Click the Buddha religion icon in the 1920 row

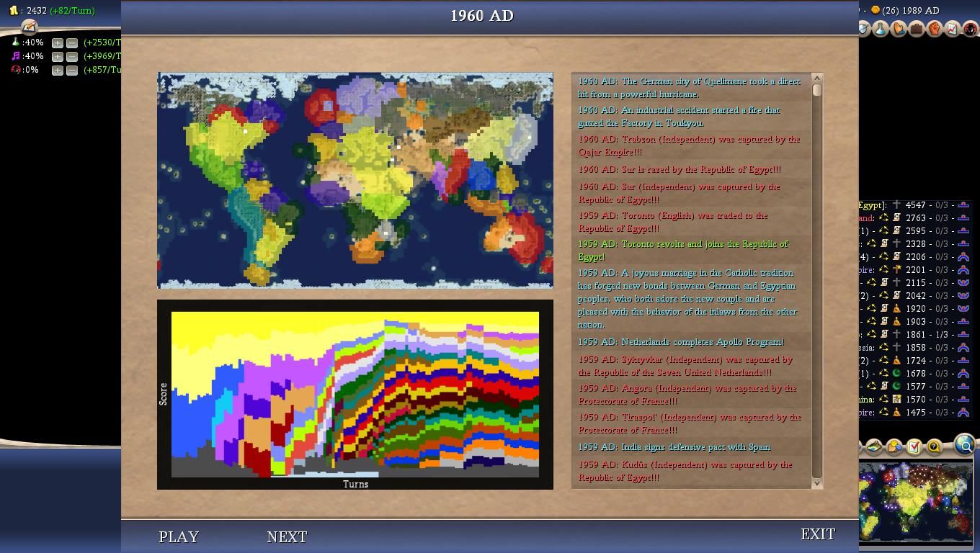tap(896, 308)
